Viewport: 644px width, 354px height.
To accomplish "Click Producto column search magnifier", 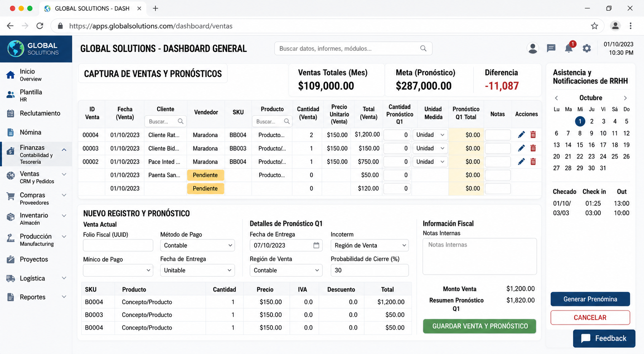I will coord(287,121).
